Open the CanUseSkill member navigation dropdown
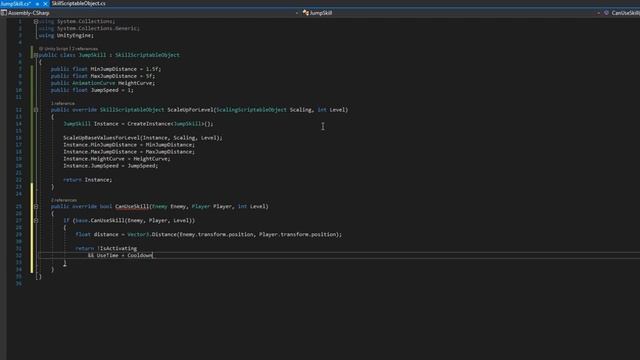Screen dimensions: 640x360 pos(625,13)
